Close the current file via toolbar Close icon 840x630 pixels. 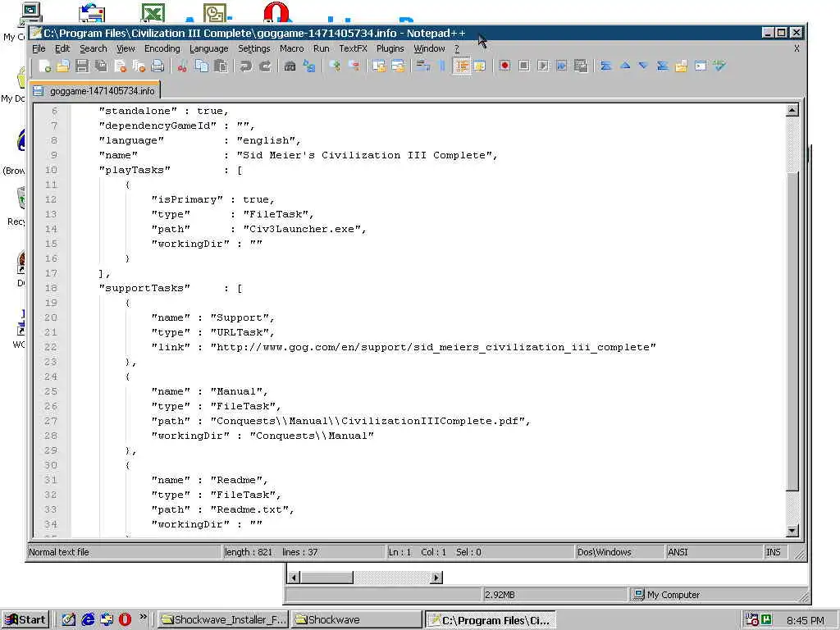tap(120, 66)
